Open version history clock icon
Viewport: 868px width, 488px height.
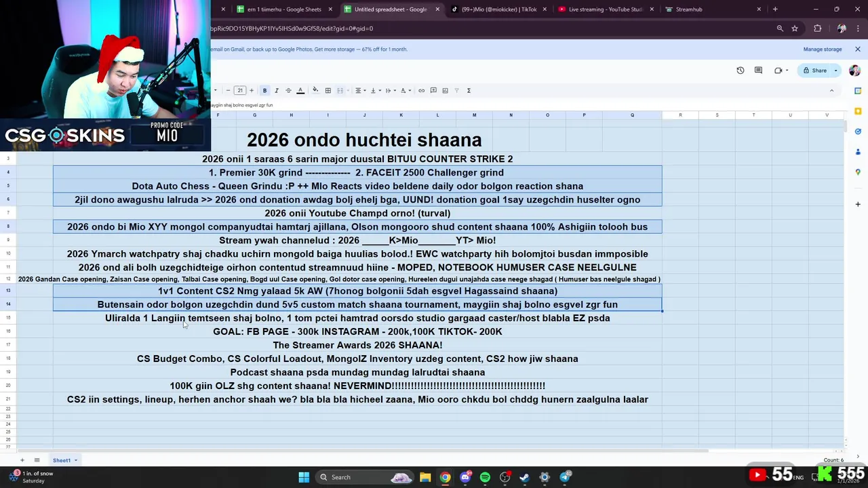coord(741,70)
